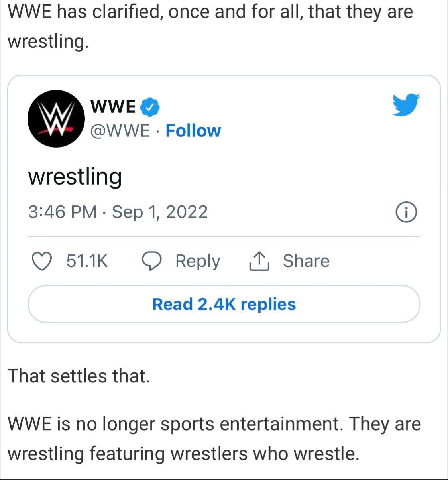Click the blue verified badge next to WWE
Image resolution: width=448 pixels, height=480 pixels.
point(150,106)
